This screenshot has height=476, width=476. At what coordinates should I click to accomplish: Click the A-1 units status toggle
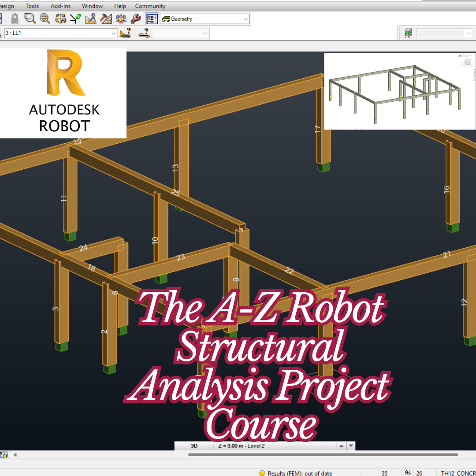408,472
